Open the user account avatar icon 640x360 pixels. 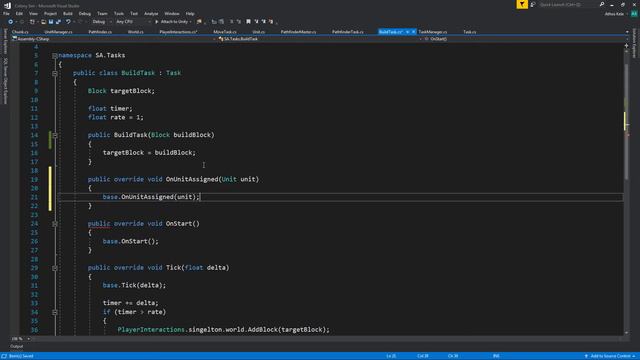click(634, 14)
